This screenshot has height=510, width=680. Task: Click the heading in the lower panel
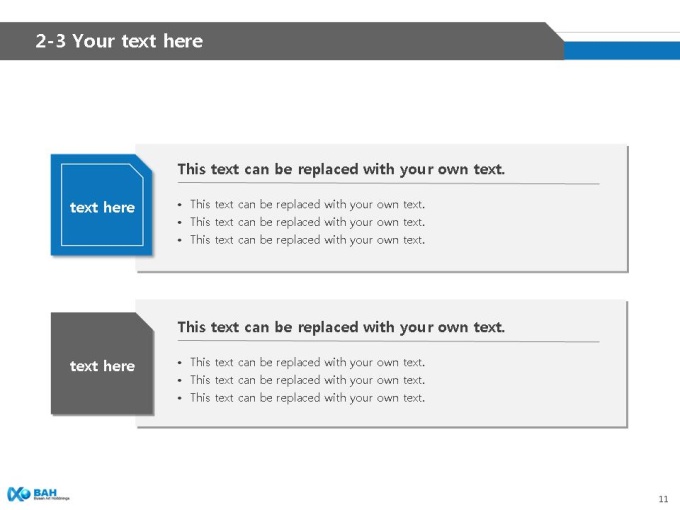click(x=341, y=327)
